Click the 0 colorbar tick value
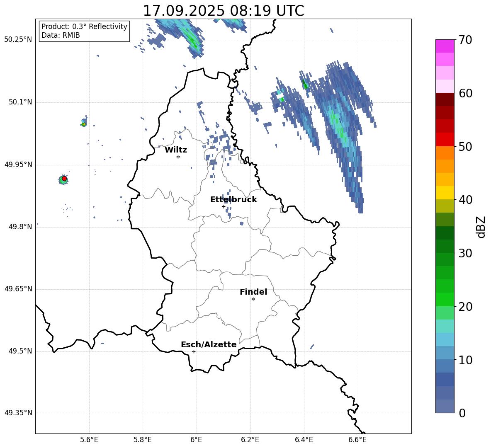 [462, 413]
